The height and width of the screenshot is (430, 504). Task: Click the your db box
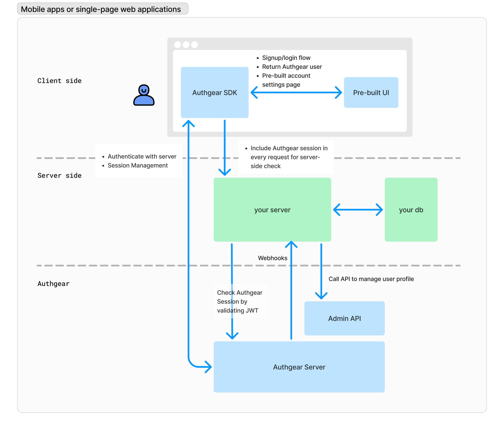coord(411,210)
